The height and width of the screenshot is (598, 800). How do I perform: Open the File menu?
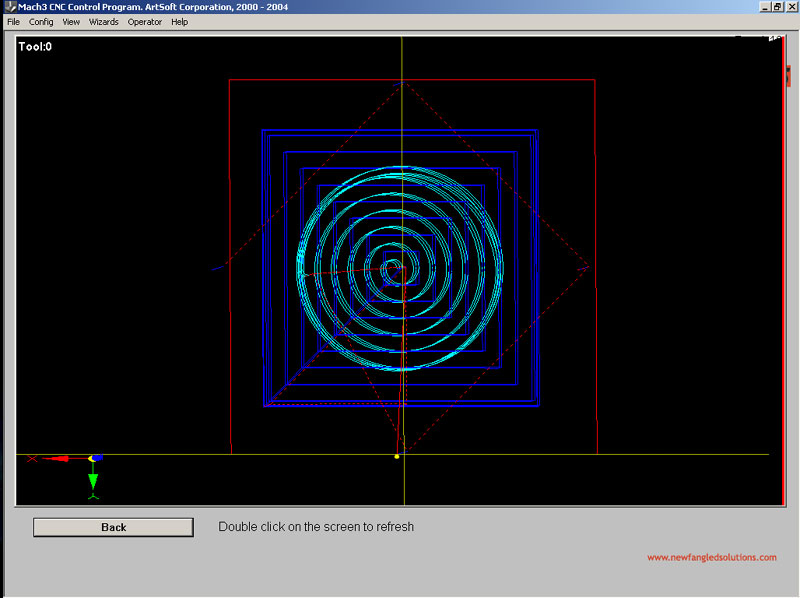point(13,22)
